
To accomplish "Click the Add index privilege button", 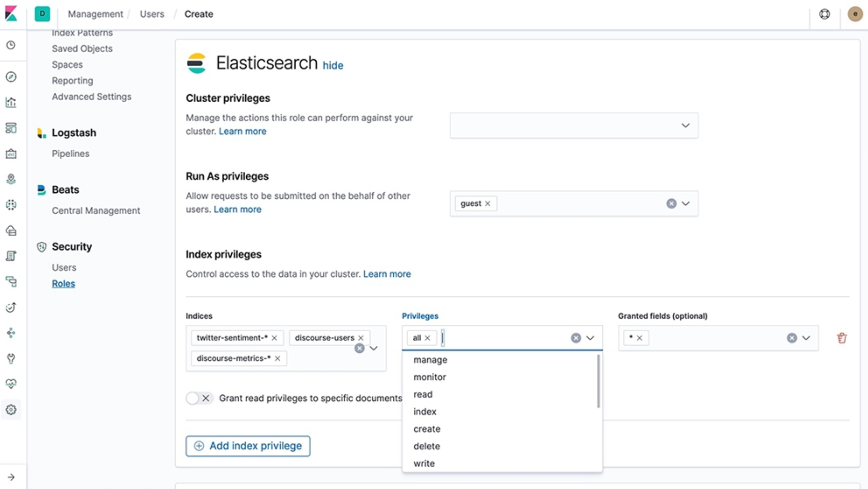I will point(248,445).
